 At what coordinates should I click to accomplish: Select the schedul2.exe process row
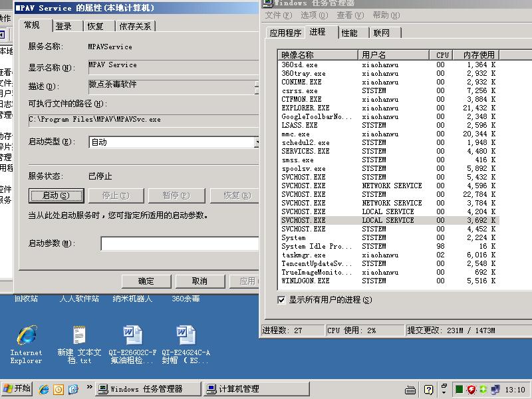389,143
